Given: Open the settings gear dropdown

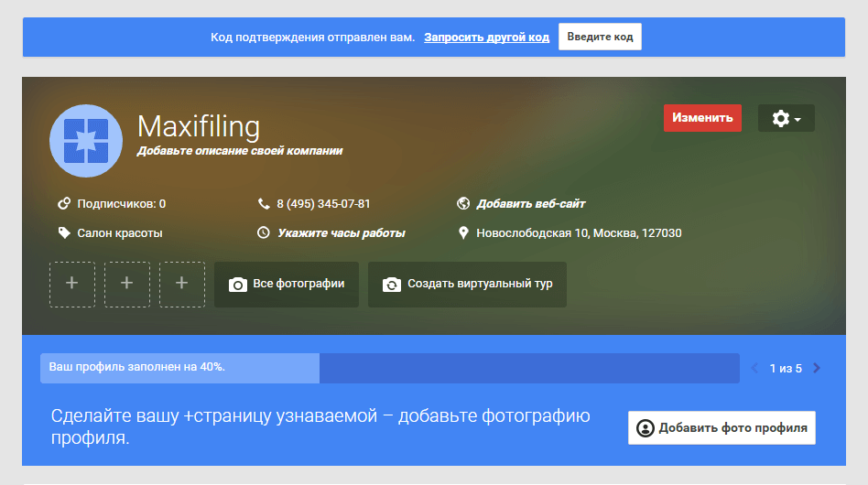Looking at the screenshot, I should (786, 118).
